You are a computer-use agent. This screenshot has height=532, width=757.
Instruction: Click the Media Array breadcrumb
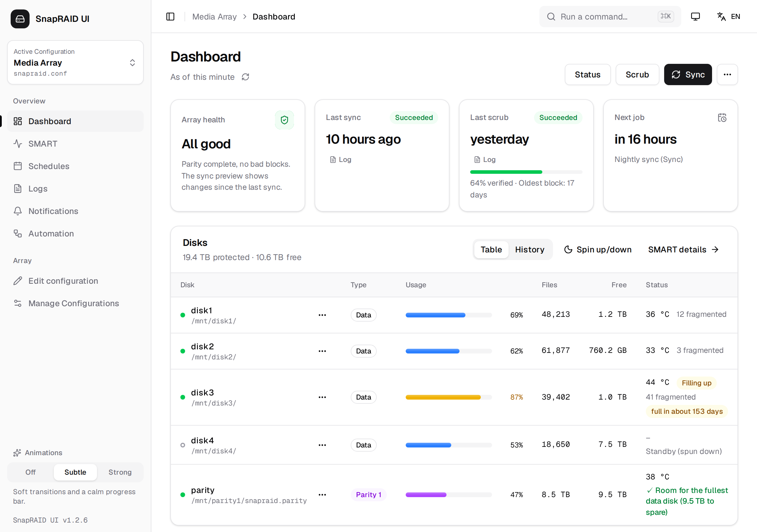pyautogui.click(x=214, y=17)
